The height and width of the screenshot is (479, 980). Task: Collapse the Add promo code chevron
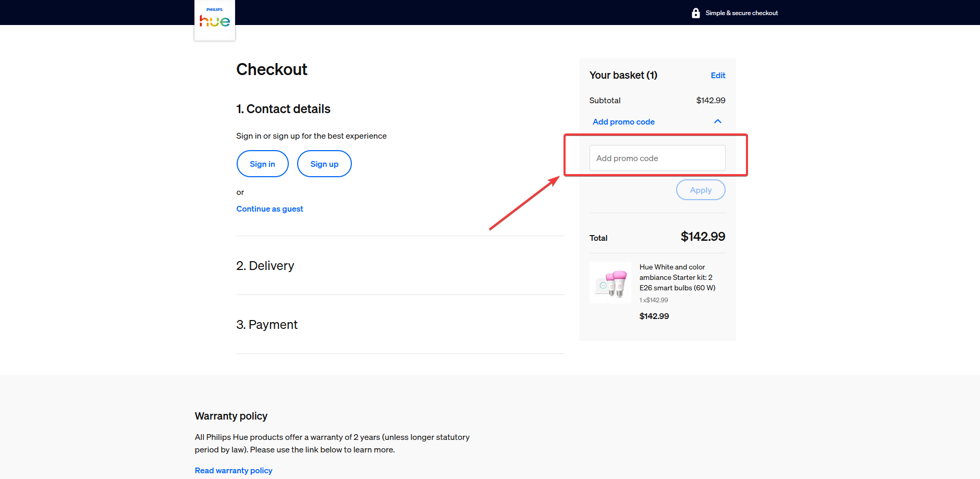click(718, 121)
